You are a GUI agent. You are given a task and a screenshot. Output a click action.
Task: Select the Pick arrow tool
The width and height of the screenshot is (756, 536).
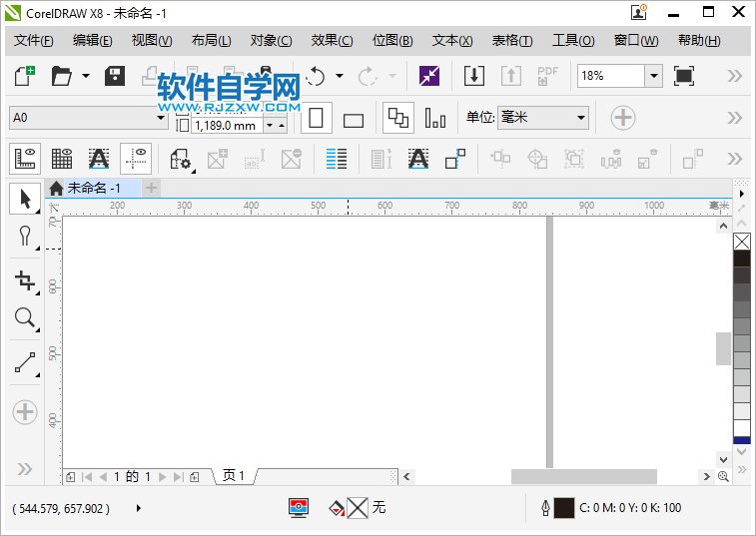25,199
